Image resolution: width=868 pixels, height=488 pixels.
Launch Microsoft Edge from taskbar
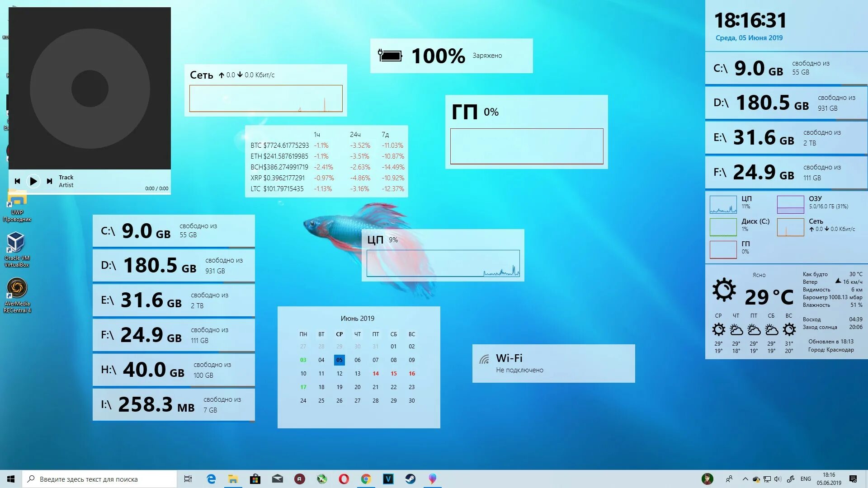click(x=211, y=479)
